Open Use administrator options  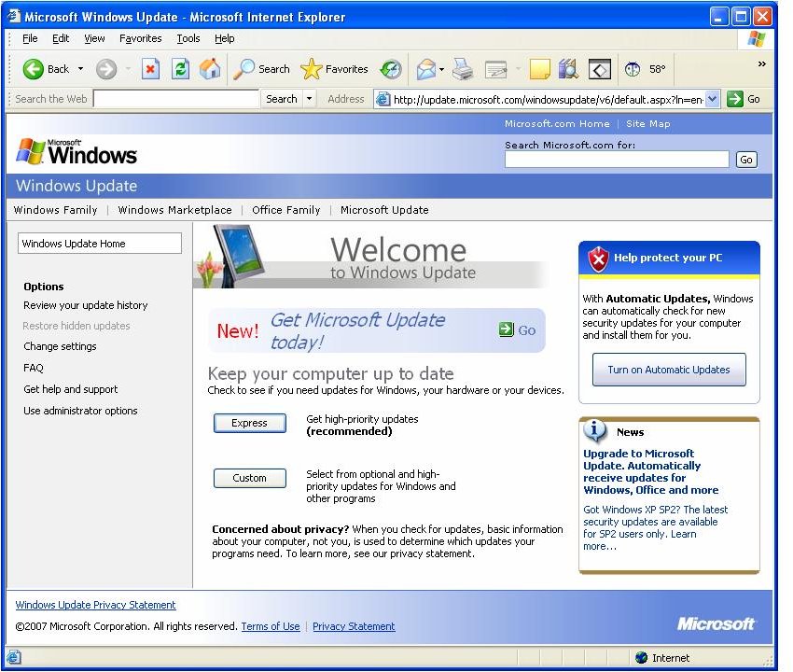[80, 411]
